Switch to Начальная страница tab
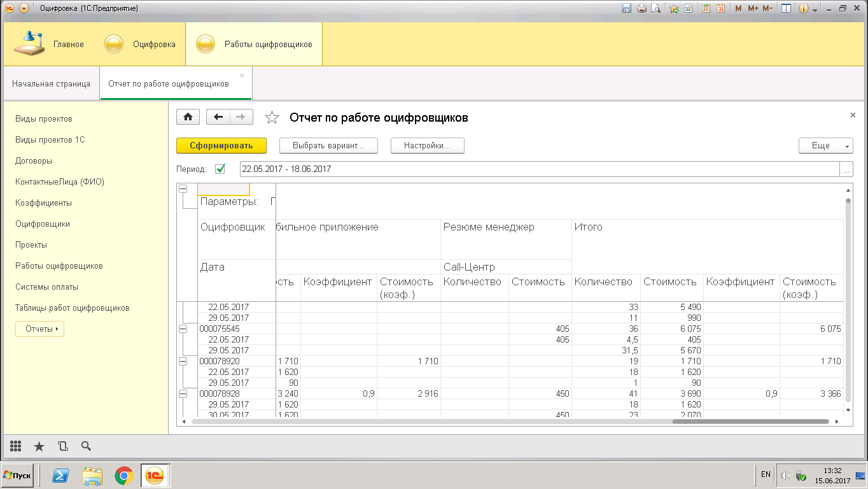The width and height of the screenshot is (868, 489). [51, 84]
